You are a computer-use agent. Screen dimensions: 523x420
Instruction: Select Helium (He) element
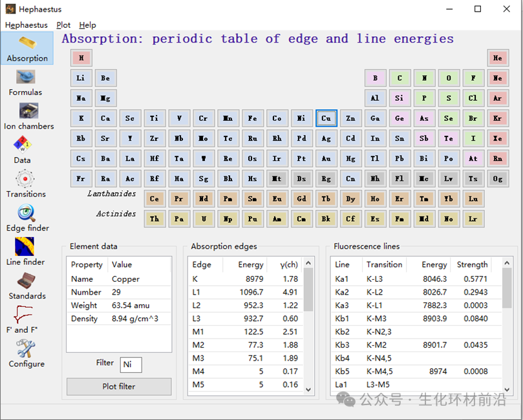click(498, 58)
